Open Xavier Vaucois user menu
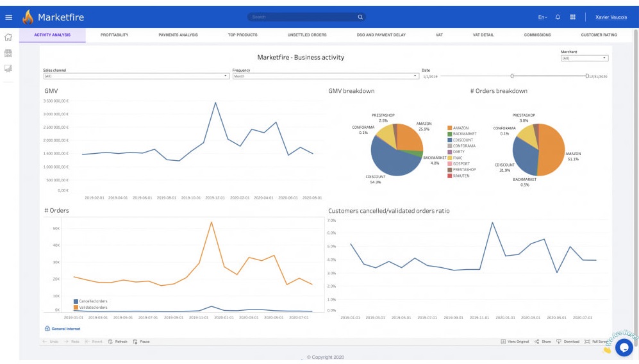639x364 pixels. tap(611, 17)
